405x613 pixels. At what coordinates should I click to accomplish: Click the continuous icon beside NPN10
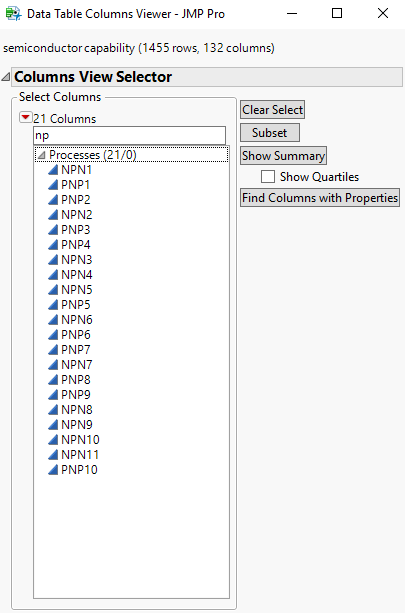53,439
